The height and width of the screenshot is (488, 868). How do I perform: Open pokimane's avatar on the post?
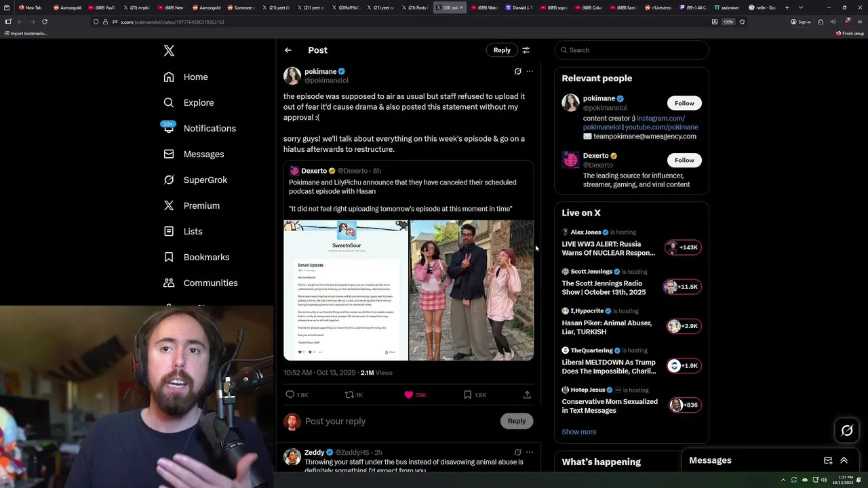[292, 76]
